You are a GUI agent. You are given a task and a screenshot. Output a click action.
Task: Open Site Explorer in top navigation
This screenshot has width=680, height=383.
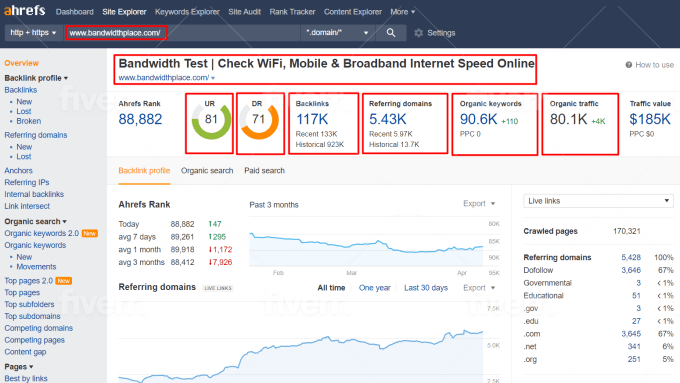124,12
